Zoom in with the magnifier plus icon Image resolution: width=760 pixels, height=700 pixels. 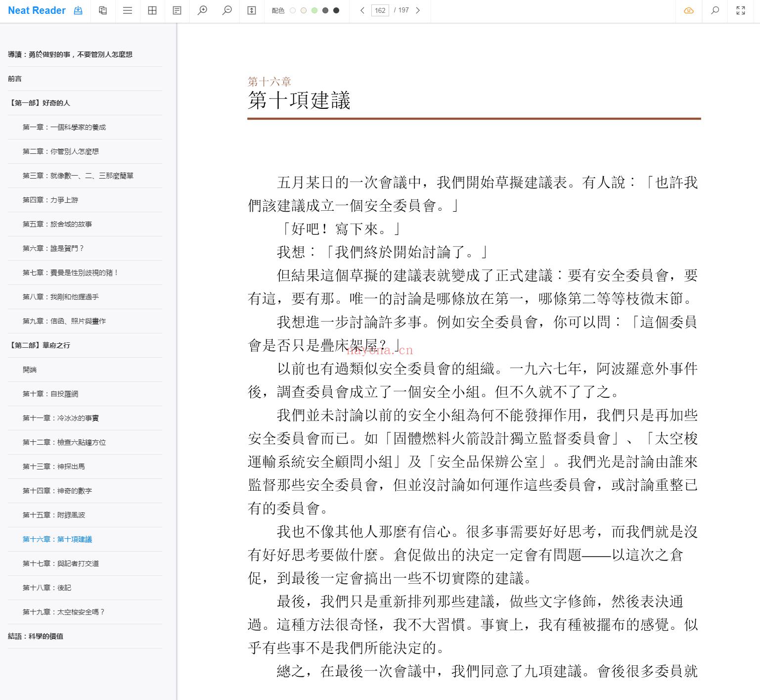(x=202, y=10)
